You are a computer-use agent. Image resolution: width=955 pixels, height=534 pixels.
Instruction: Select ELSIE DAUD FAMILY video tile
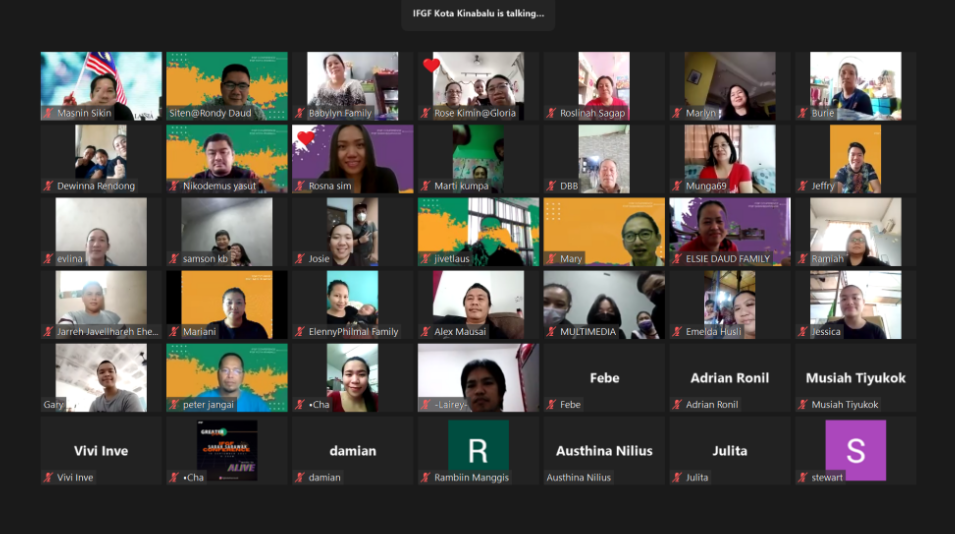[730, 232]
